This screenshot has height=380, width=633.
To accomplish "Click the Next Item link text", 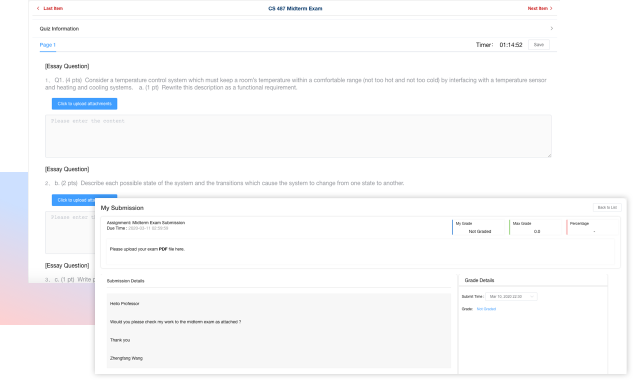I will tap(538, 8).
